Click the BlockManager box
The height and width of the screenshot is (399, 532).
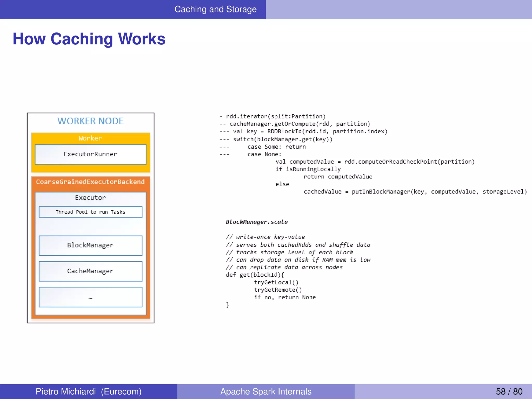tap(90, 245)
